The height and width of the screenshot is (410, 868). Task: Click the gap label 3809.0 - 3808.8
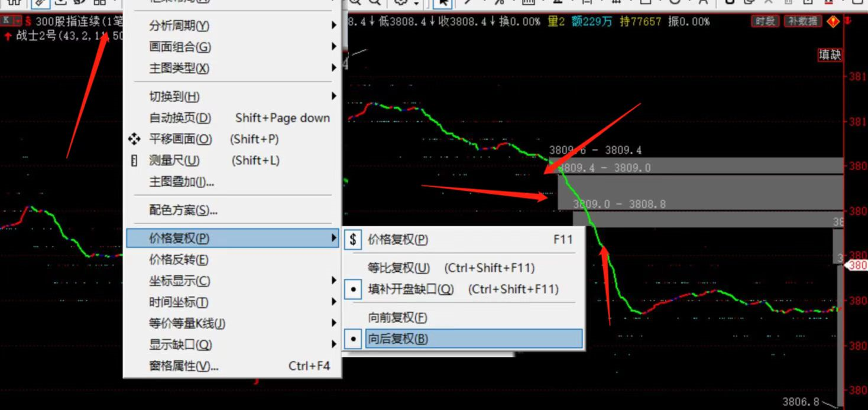[x=619, y=204]
